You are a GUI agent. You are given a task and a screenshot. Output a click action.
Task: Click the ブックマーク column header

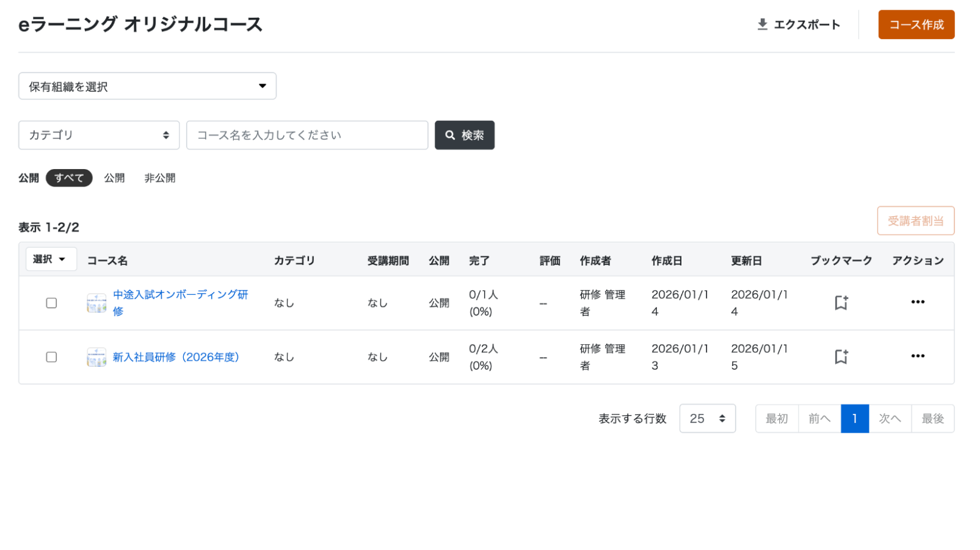[x=841, y=261]
